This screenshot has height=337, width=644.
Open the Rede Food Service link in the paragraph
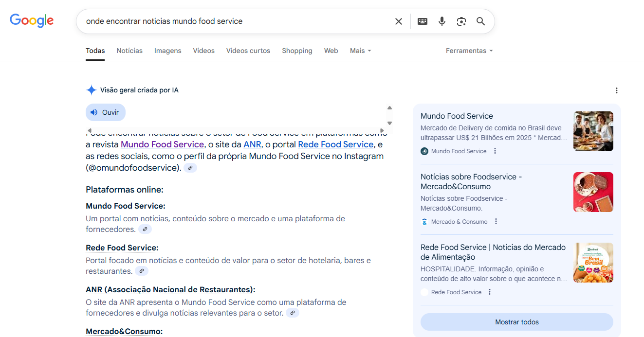pyautogui.click(x=335, y=144)
